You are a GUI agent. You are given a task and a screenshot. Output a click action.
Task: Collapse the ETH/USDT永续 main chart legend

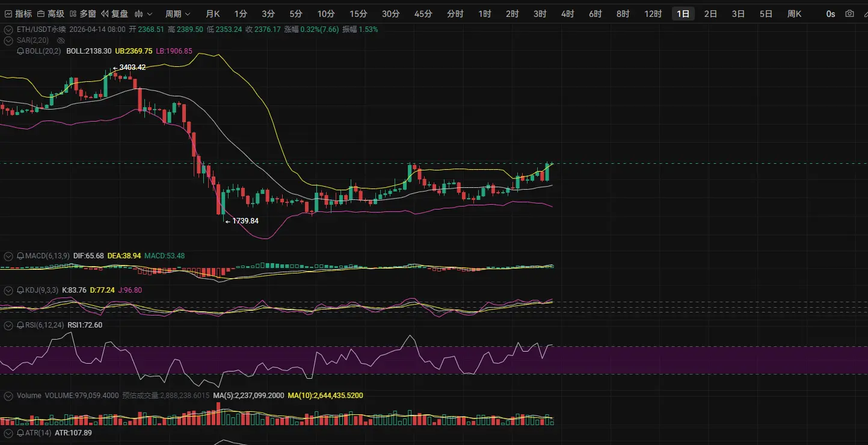click(x=8, y=29)
